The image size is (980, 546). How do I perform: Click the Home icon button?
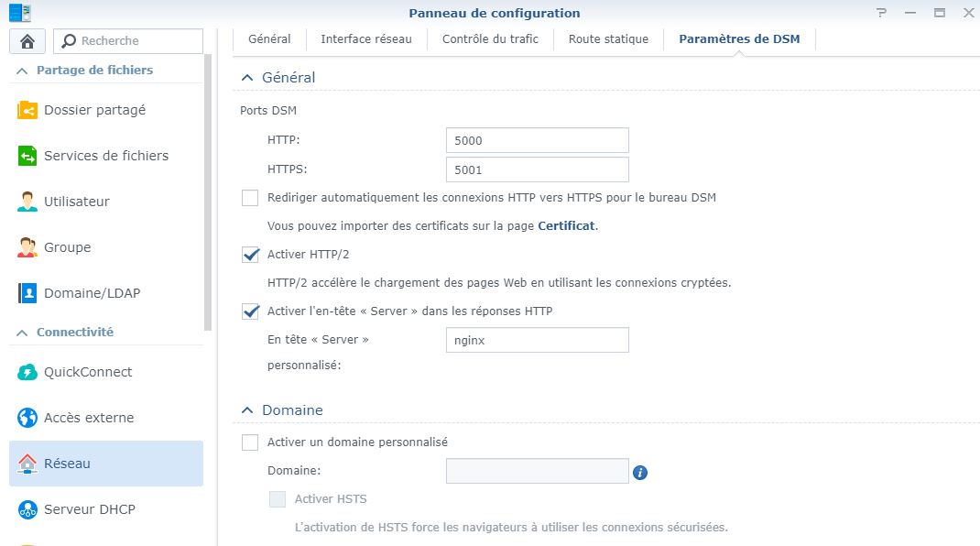point(27,41)
